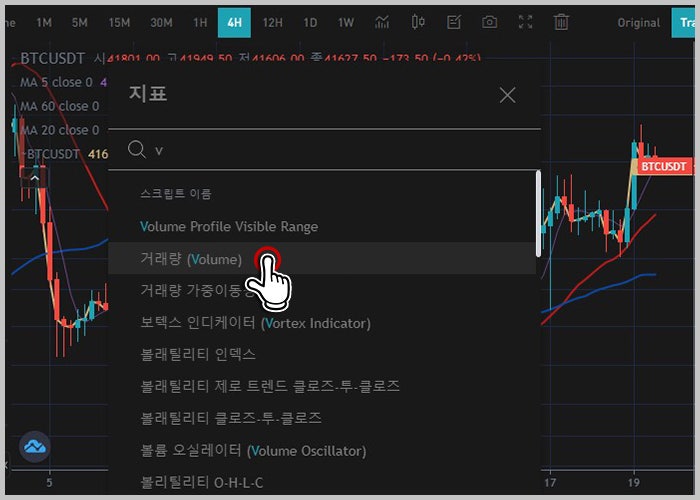Close the 지표 indicator dialog

(x=508, y=95)
